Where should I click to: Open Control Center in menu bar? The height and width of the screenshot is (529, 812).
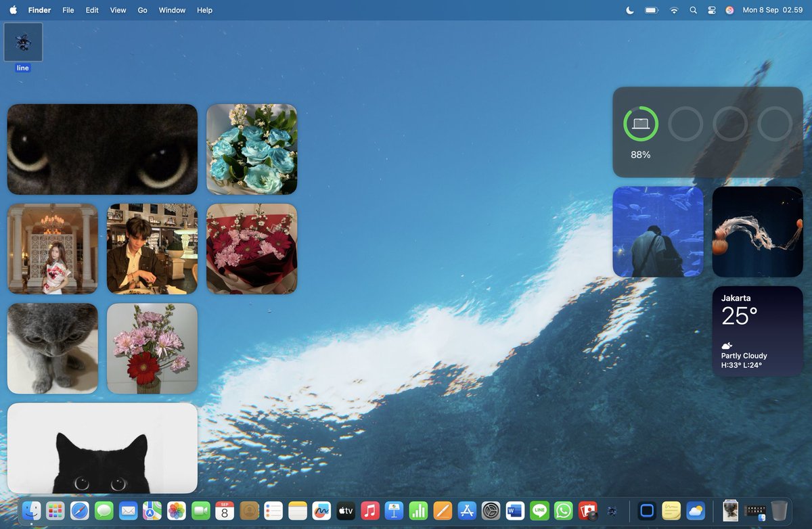[x=711, y=10]
